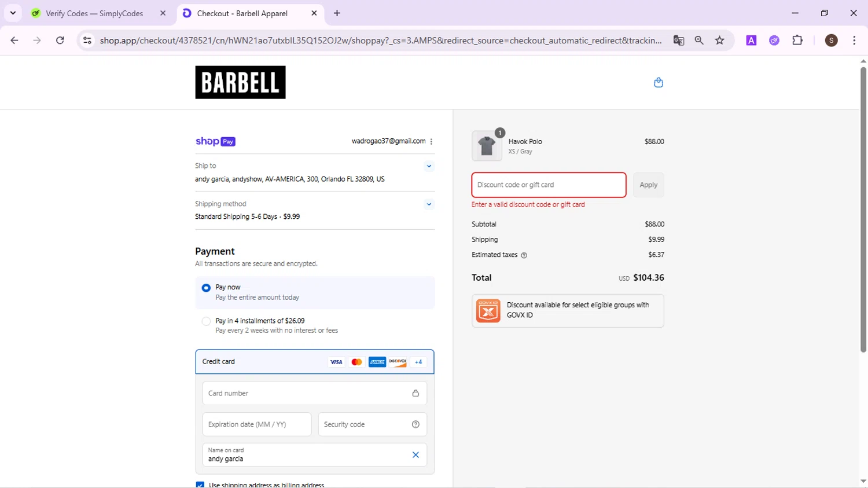Translate this page icon

[679, 41]
